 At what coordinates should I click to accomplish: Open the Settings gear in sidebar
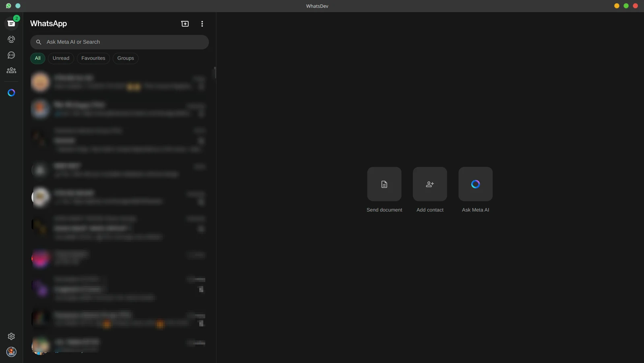(x=11, y=336)
